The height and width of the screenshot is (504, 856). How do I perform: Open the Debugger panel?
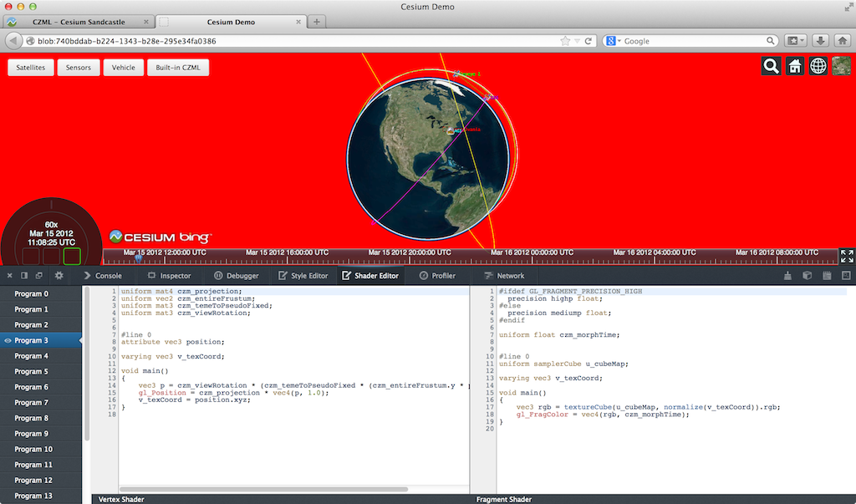237,276
